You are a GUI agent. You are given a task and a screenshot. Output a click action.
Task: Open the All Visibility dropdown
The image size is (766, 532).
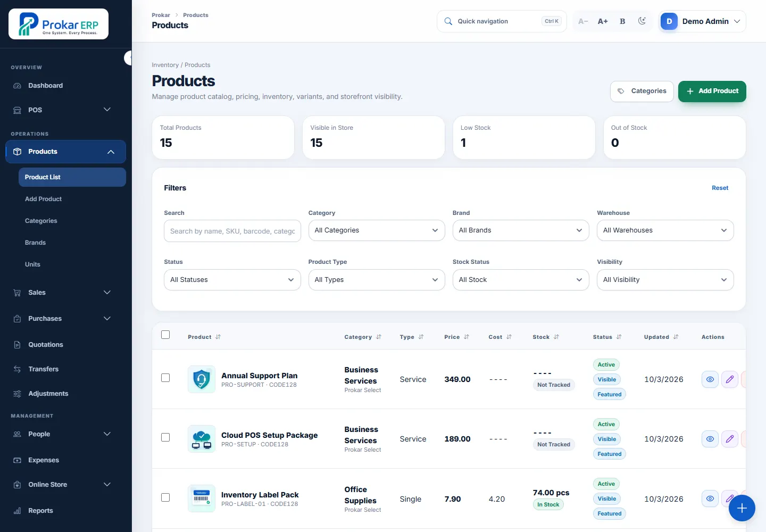point(665,280)
